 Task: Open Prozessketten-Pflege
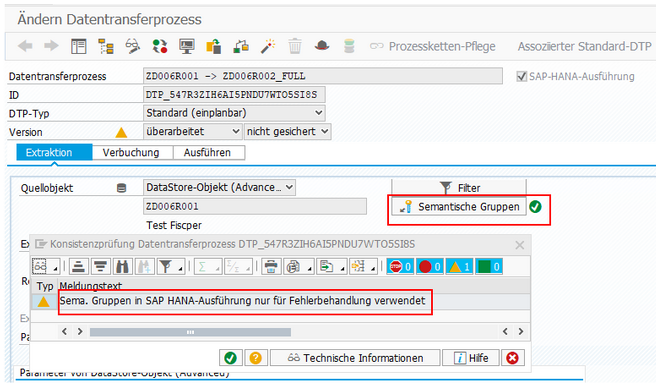[x=433, y=46]
